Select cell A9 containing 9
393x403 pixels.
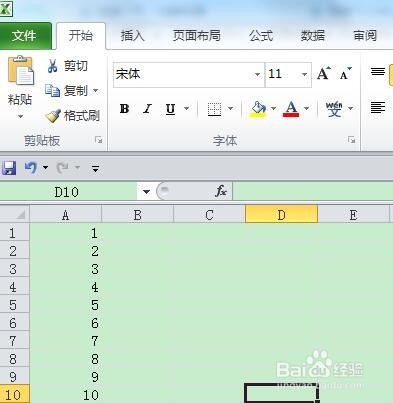tap(66, 377)
